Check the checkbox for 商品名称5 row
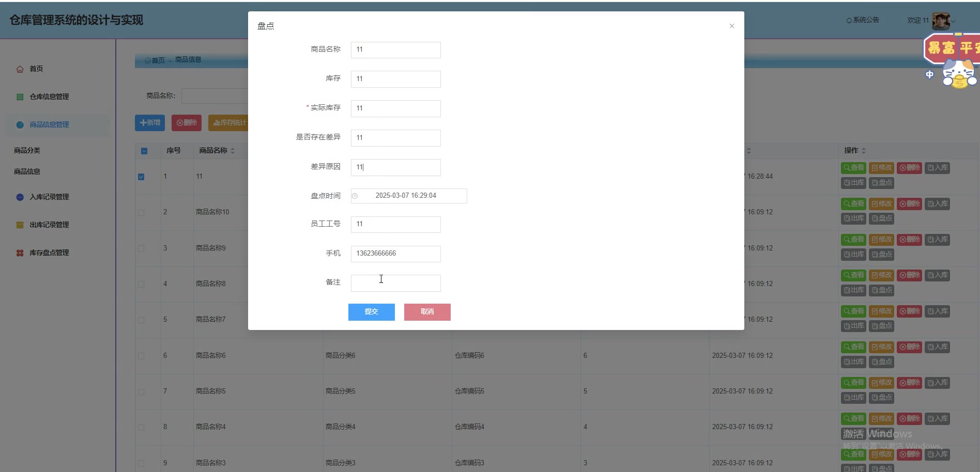 [x=141, y=391]
